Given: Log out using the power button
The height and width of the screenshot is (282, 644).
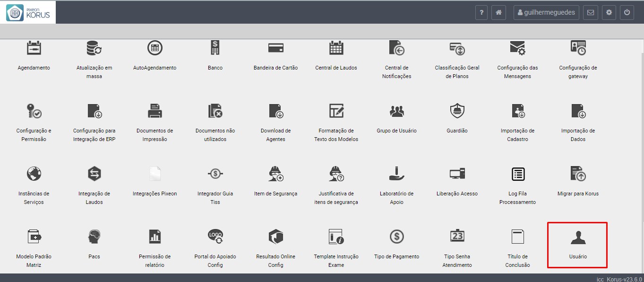Looking at the screenshot, I should (x=627, y=13).
